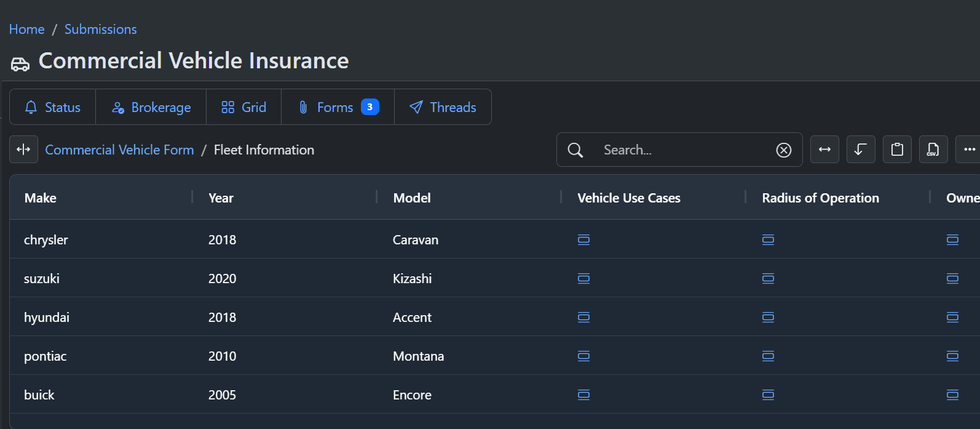
Task: Click the car icon beside page title
Action: 20,63
